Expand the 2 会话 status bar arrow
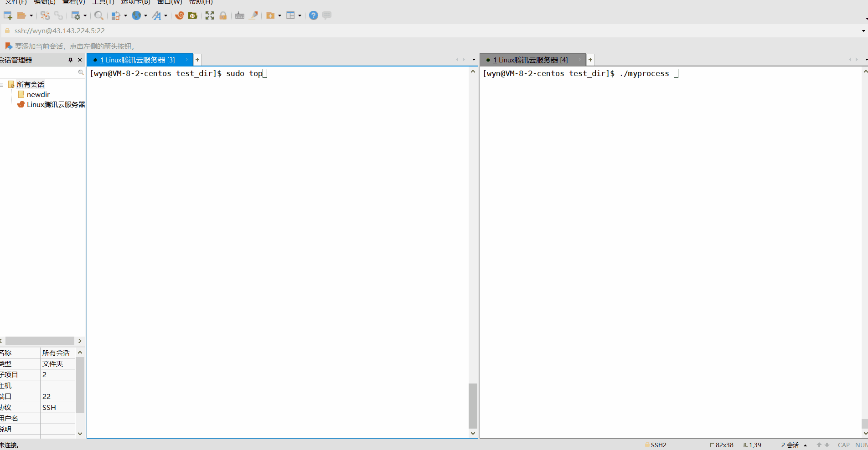868x450 pixels. click(x=806, y=445)
